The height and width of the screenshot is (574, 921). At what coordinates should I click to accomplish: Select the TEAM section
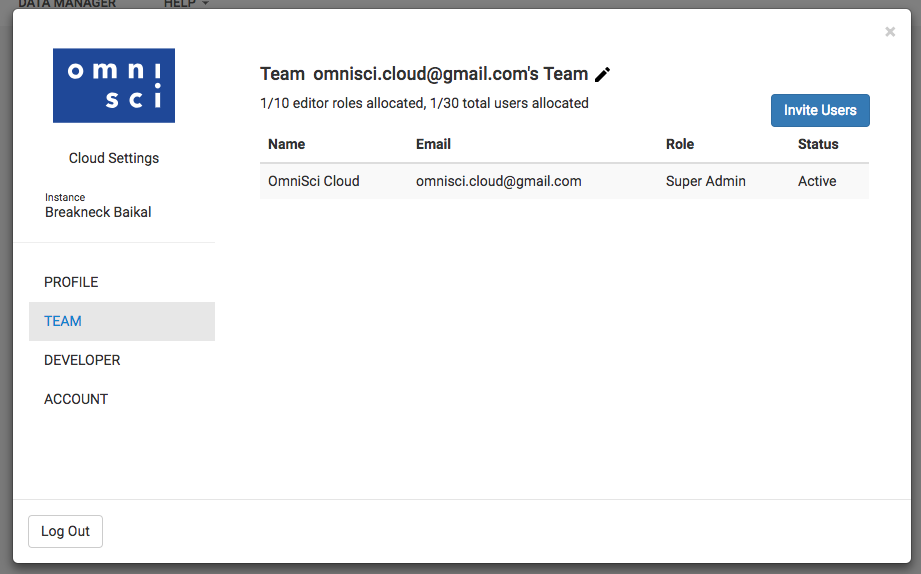click(x=122, y=321)
